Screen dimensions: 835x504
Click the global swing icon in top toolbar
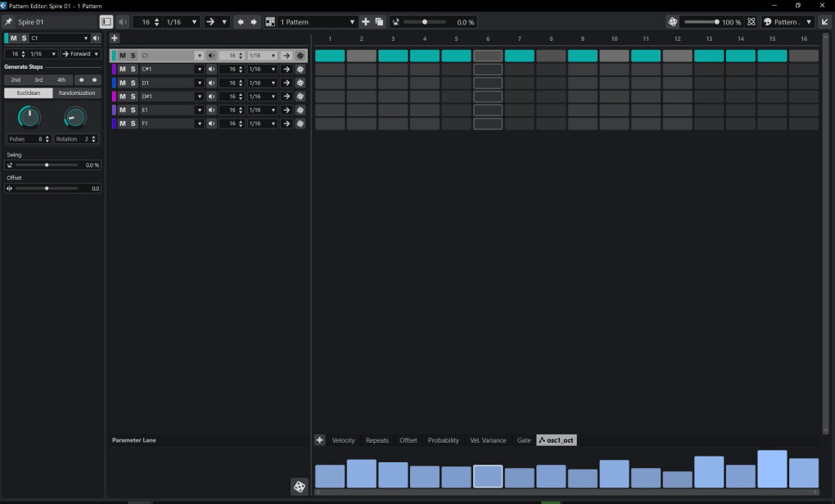point(395,22)
